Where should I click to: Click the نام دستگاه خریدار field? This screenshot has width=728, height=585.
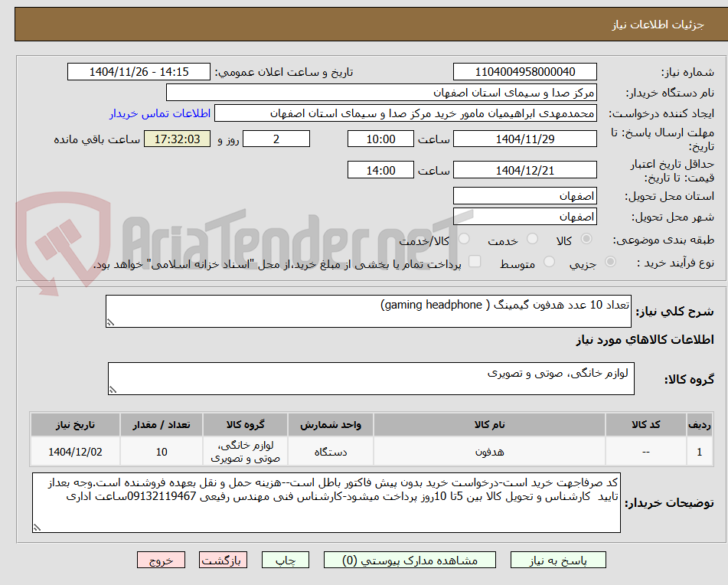(382, 93)
